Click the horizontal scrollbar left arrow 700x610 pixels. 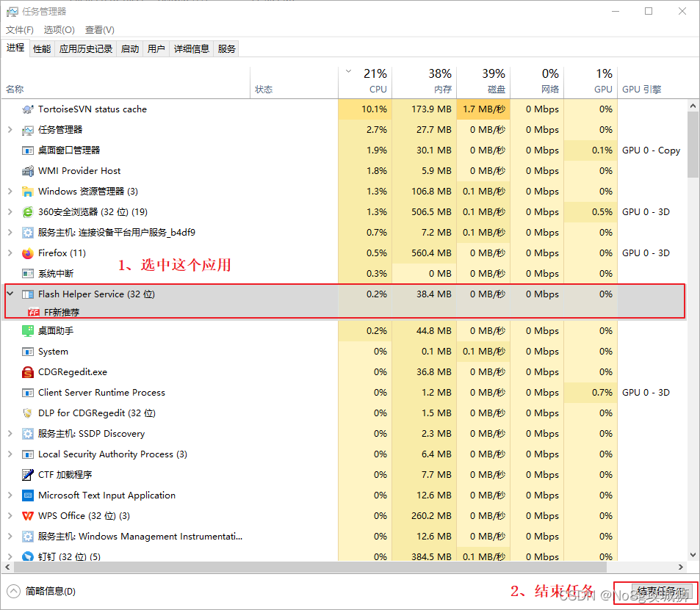7,567
